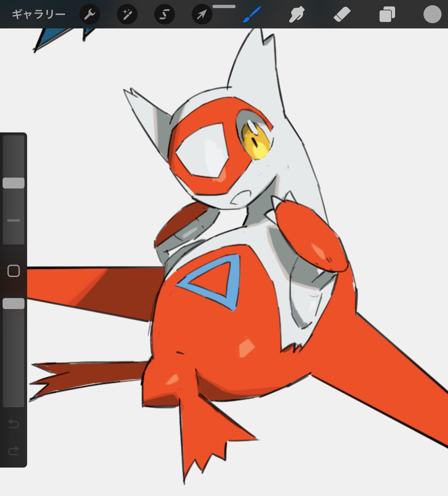Open the Actions wrench menu
Viewport: 448px width, 496px height.
coord(90,15)
